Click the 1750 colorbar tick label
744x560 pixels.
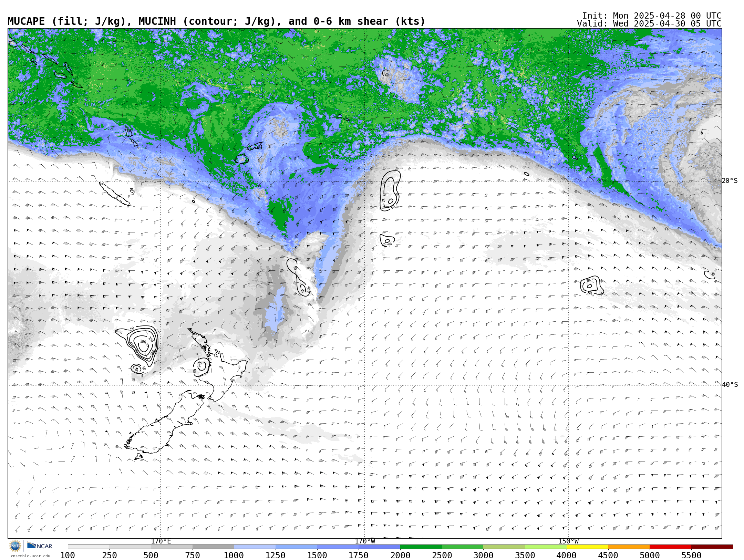click(359, 556)
